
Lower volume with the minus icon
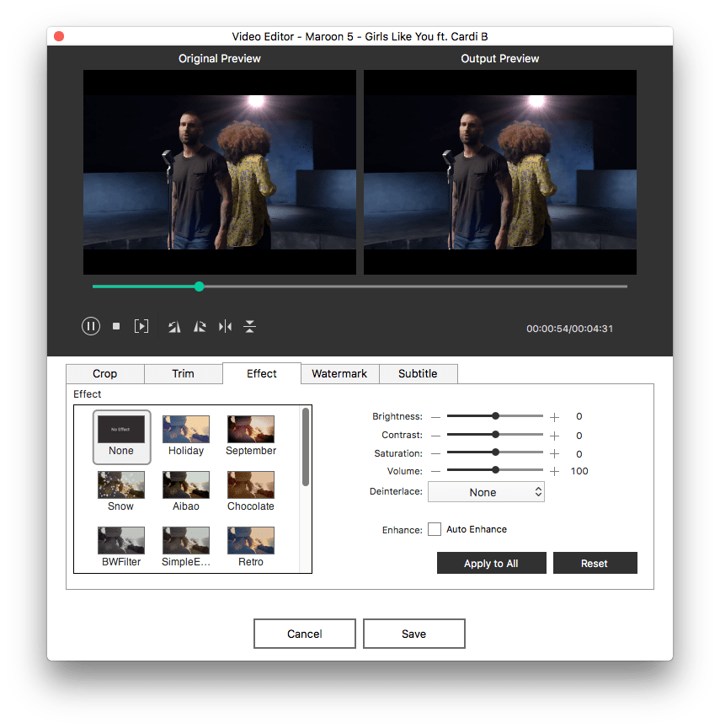click(x=435, y=471)
